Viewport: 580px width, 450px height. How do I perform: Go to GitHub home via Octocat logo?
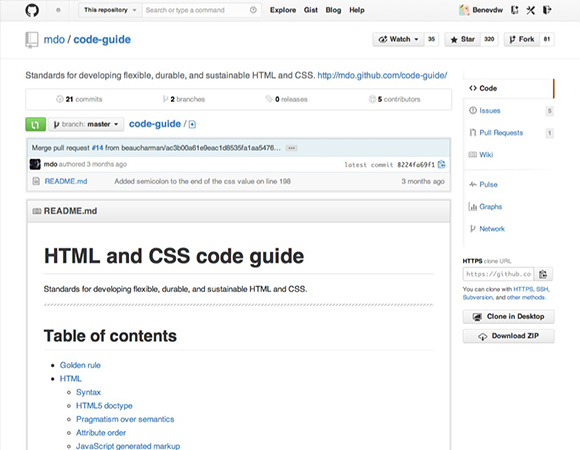tap(32, 10)
